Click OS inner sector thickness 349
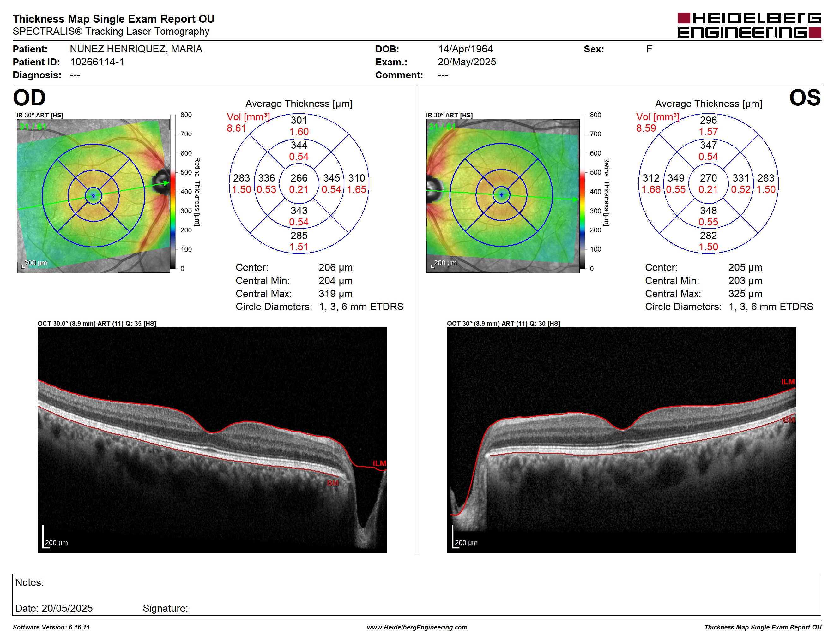 [x=675, y=178]
